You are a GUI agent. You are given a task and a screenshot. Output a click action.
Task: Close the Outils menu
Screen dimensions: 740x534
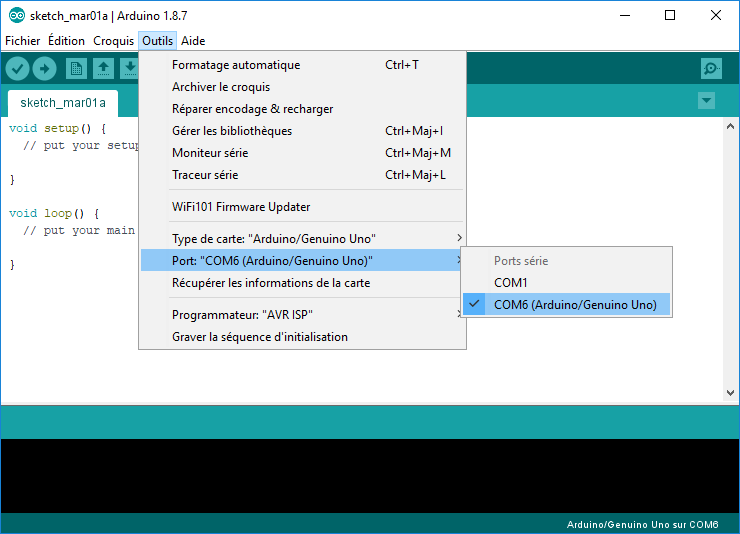pos(158,41)
